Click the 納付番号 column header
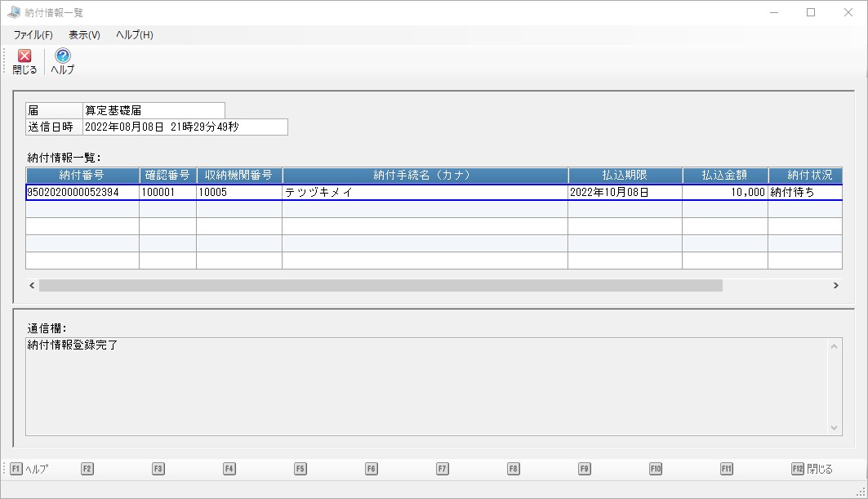The height and width of the screenshot is (499, 868). [x=82, y=175]
